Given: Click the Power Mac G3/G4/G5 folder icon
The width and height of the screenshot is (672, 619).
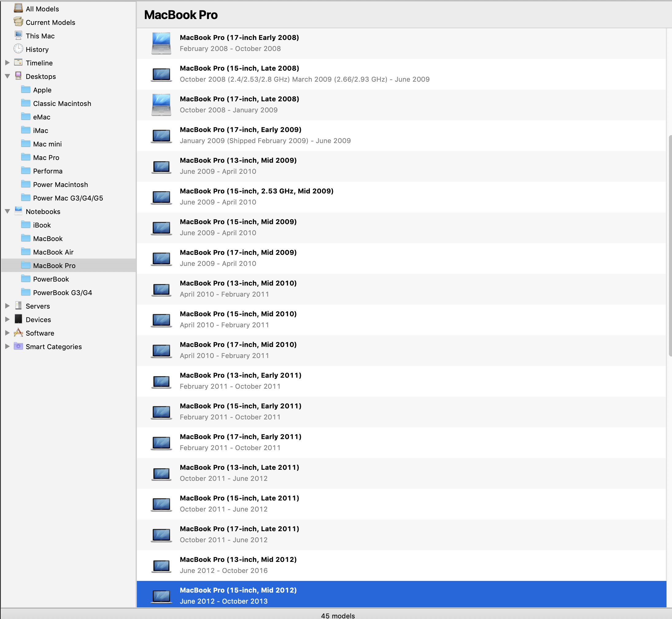Looking at the screenshot, I should tap(26, 197).
